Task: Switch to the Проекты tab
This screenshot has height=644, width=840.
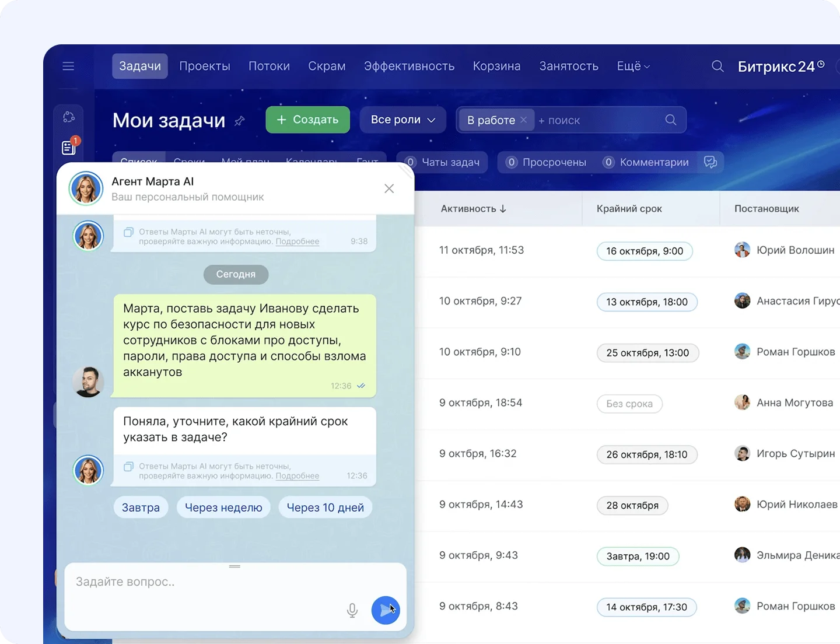Action: 204,66
